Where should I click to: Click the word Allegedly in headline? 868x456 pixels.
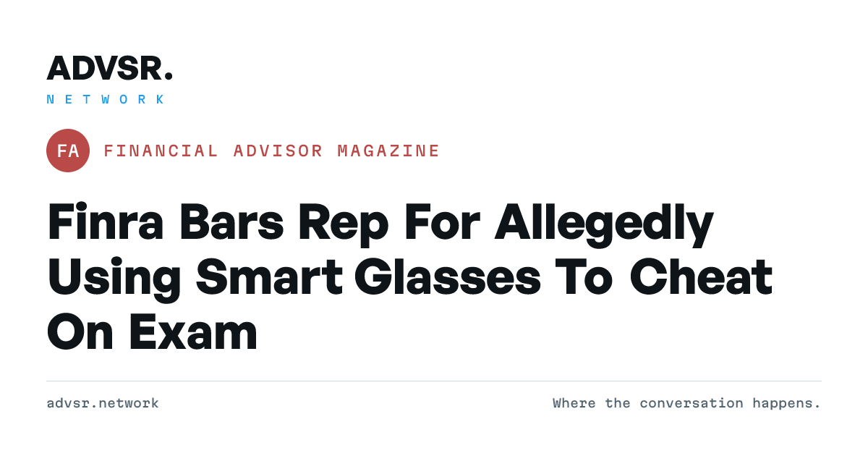click(604, 226)
